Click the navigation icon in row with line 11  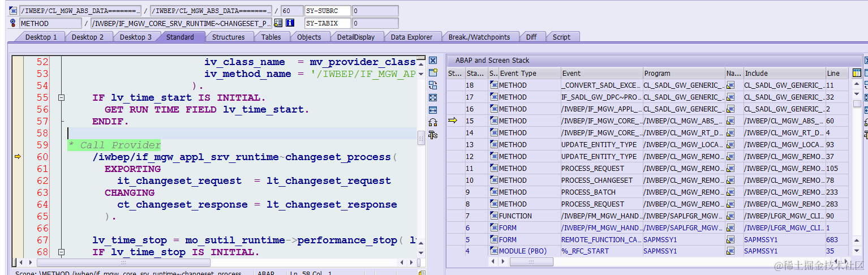(731, 85)
